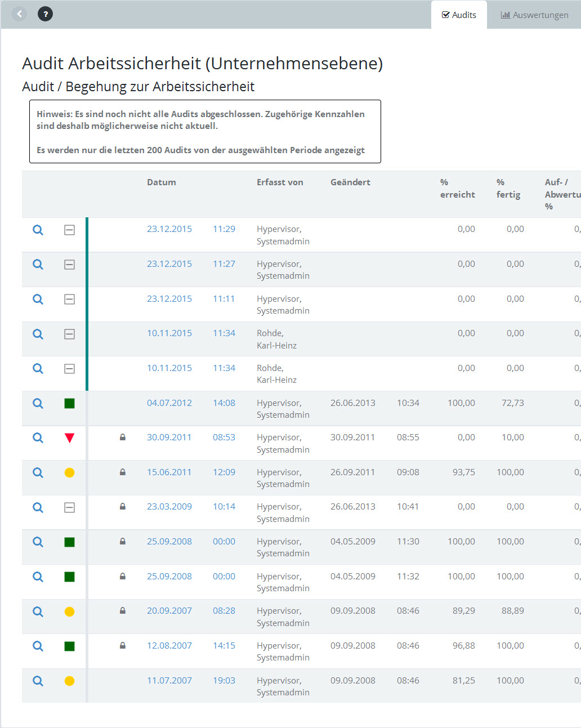Open the 11.07.2007 audit date link
Image resolution: width=581 pixels, height=728 pixels.
[169, 681]
